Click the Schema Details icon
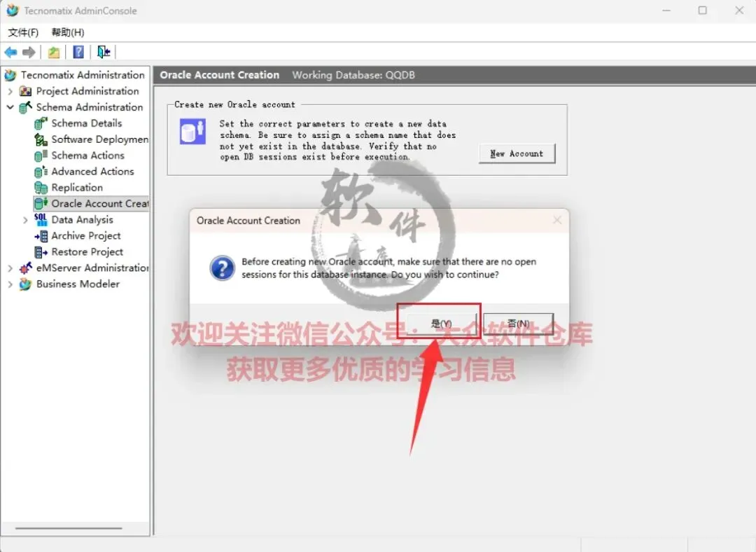The image size is (756, 552). point(41,123)
